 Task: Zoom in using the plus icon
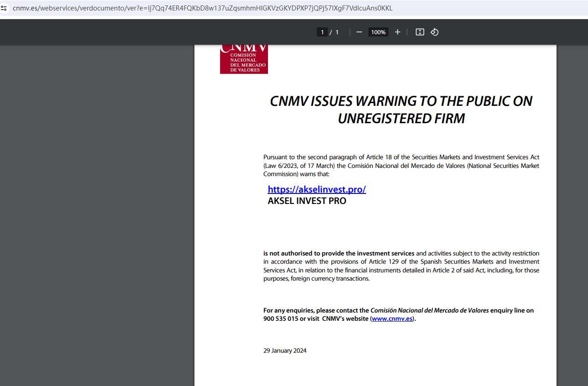coord(397,32)
